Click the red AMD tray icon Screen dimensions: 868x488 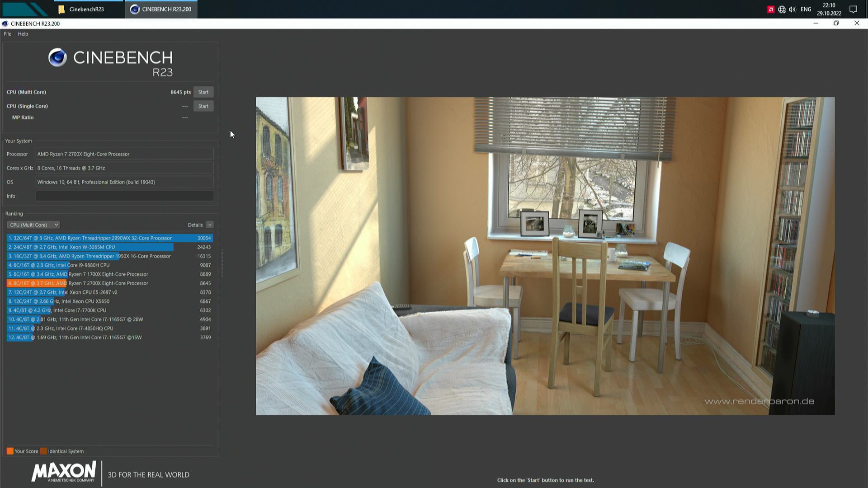pos(770,9)
